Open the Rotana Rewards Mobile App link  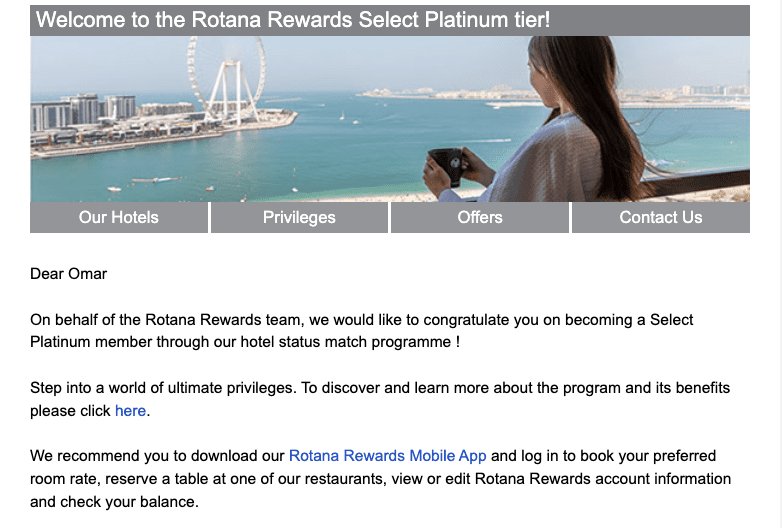coord(388,456)
